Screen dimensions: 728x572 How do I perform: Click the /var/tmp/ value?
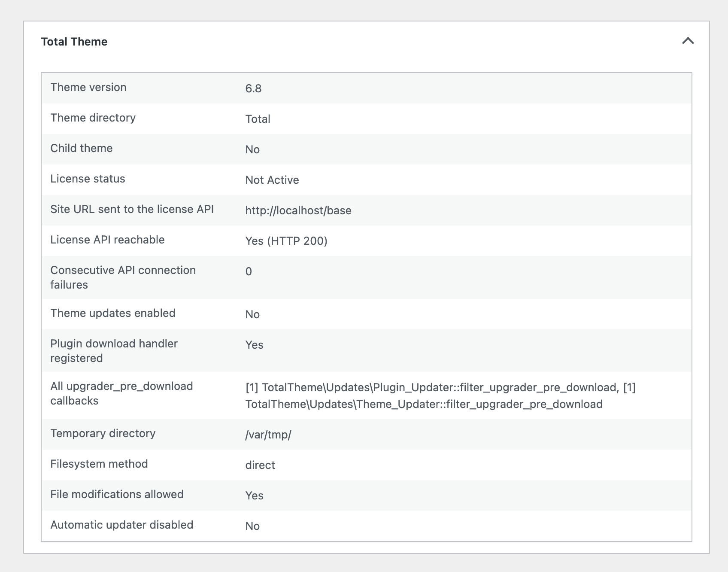pos(268,435)
